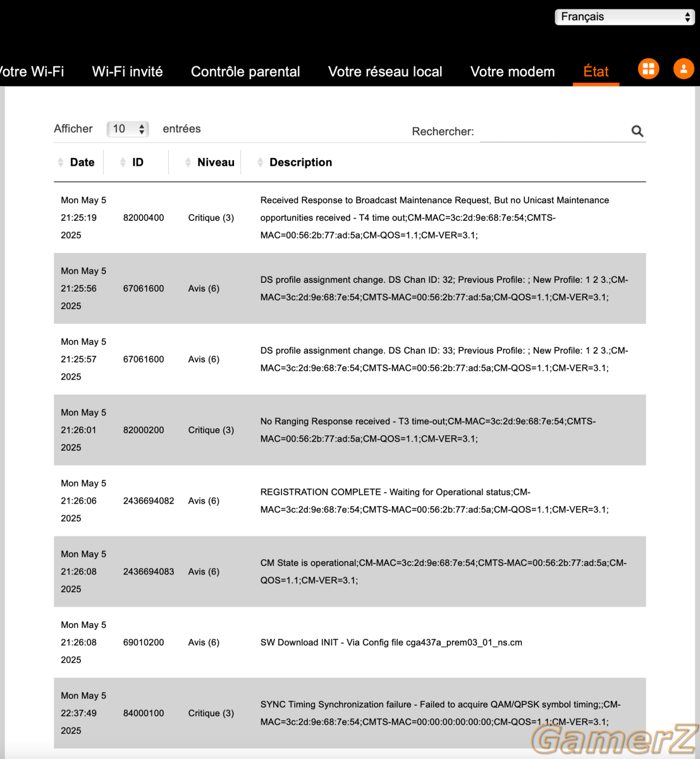
Task: Click CM State is operational description
Action: point(444,572)
